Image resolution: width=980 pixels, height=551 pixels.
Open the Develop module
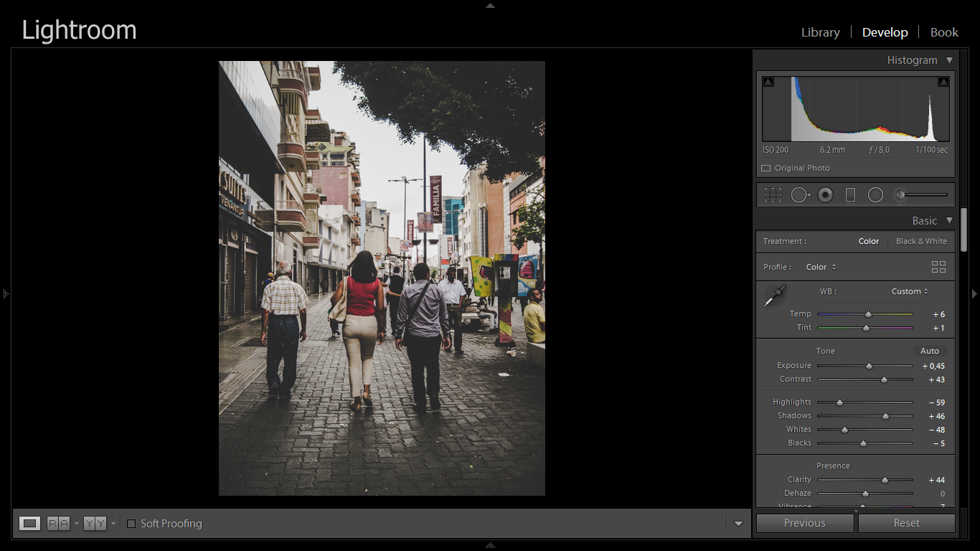coord(885,32)
